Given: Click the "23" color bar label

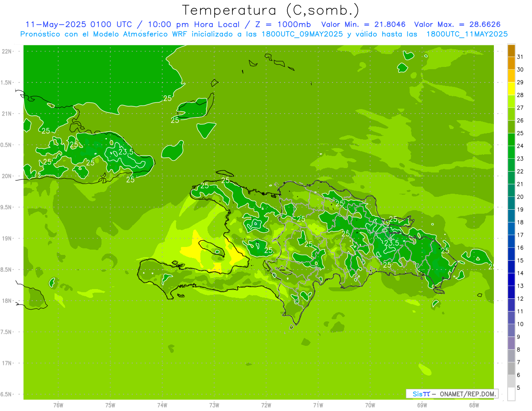Looking at the screenshot, I should pos(520,159).
